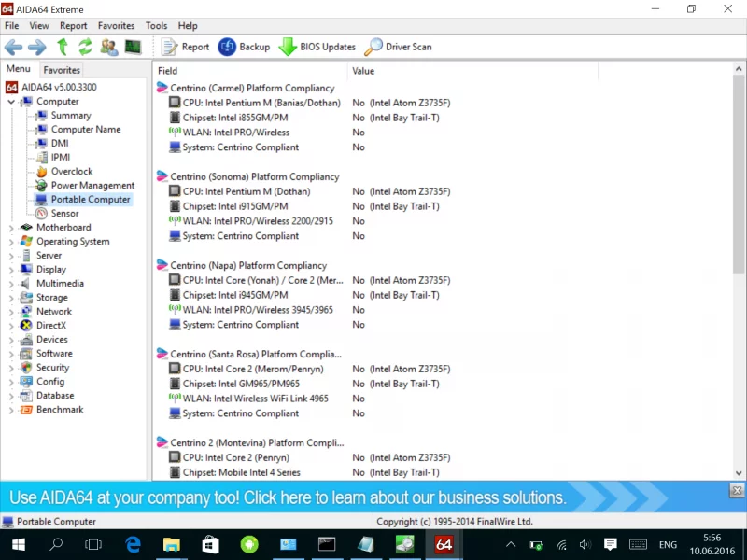The width and height of the screenshot is (747, 560).
Task: Launch Driver Scan
Action: coord(399,48)
